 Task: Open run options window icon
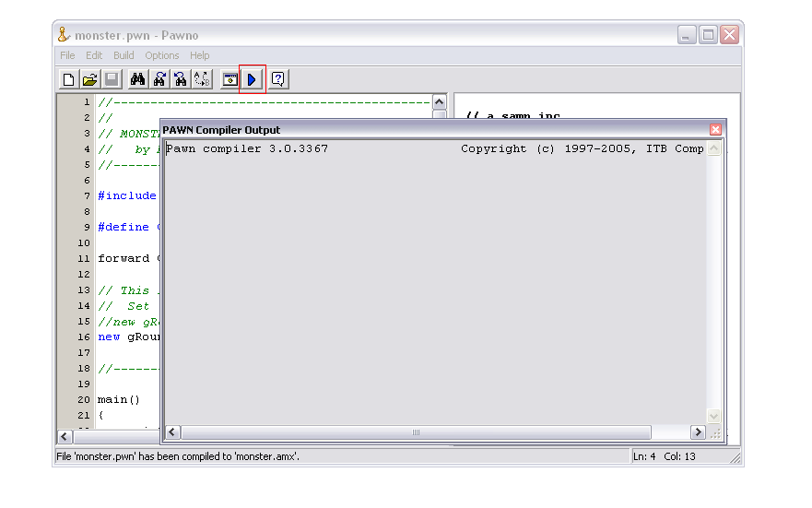tap(229, 79)
